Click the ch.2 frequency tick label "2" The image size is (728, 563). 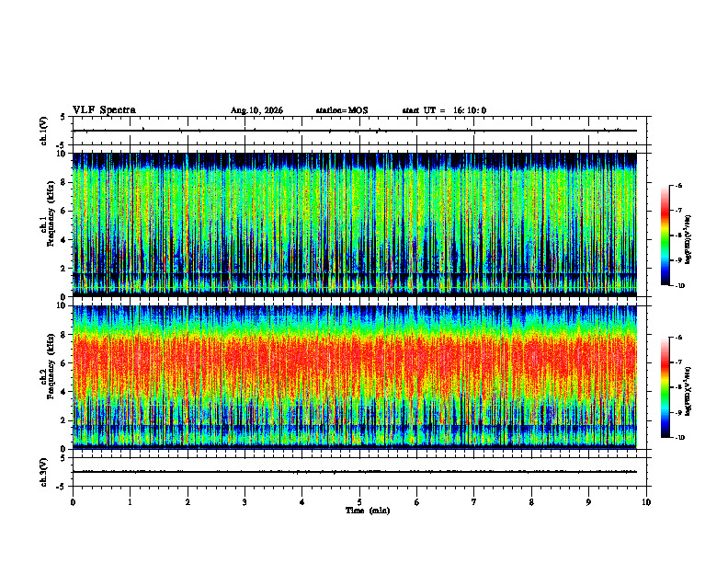64,420
